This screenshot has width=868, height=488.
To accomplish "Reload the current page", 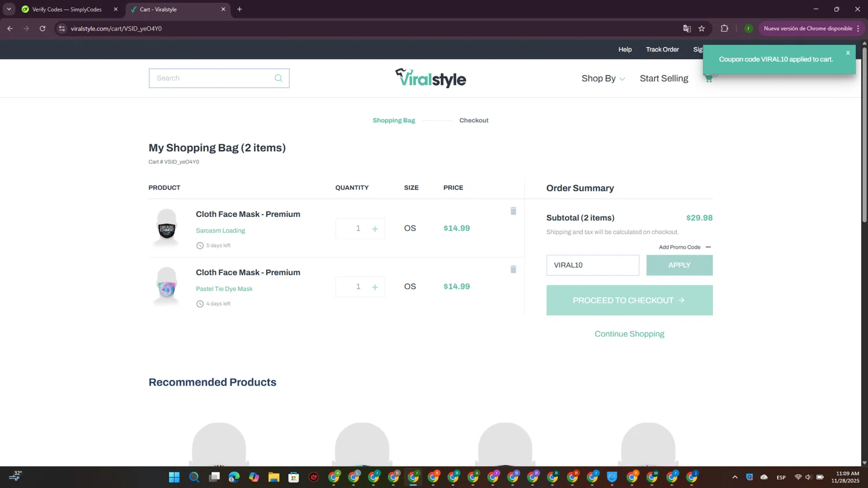I will point(42,28).
